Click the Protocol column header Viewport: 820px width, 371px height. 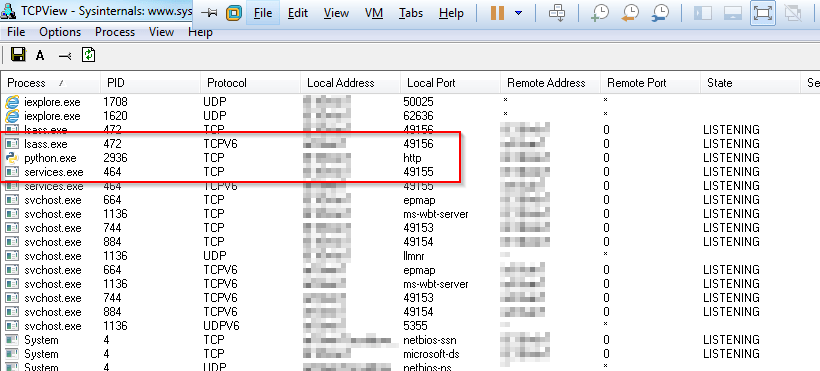pos(250,83)
